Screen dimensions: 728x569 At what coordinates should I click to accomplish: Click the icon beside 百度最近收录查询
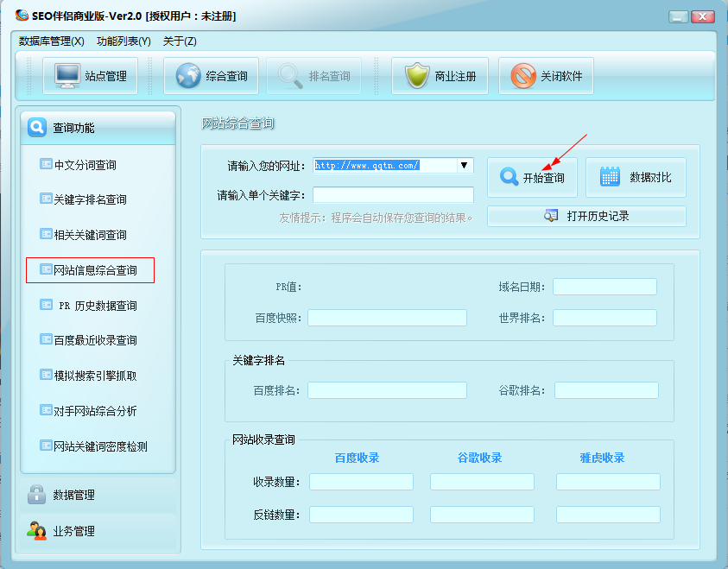46,339
